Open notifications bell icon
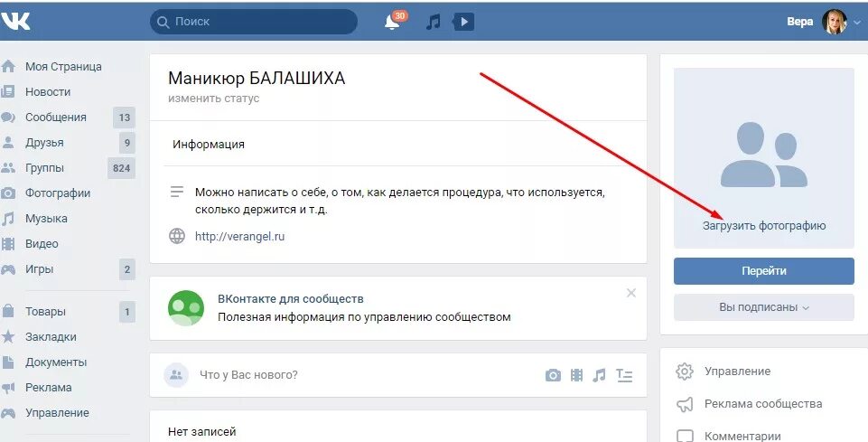Screen dimensions: 868x442 [392, 23]
